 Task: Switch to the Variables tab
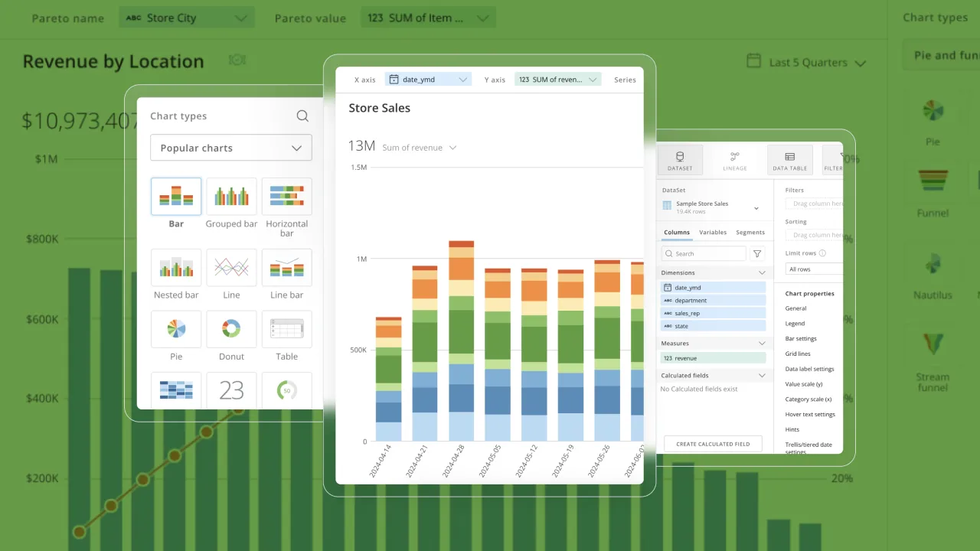pos(714,233)
